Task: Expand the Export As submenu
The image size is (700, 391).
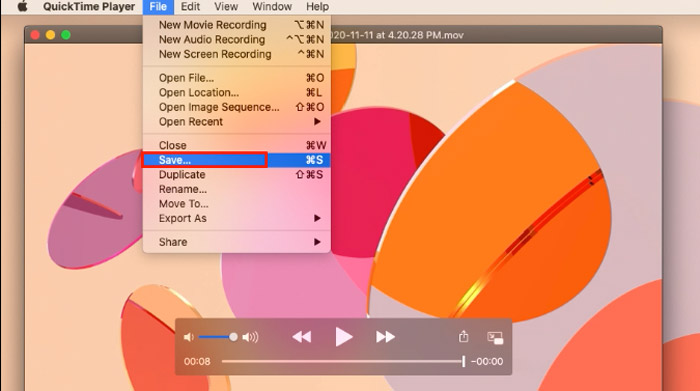Action: tap(237, 219)
